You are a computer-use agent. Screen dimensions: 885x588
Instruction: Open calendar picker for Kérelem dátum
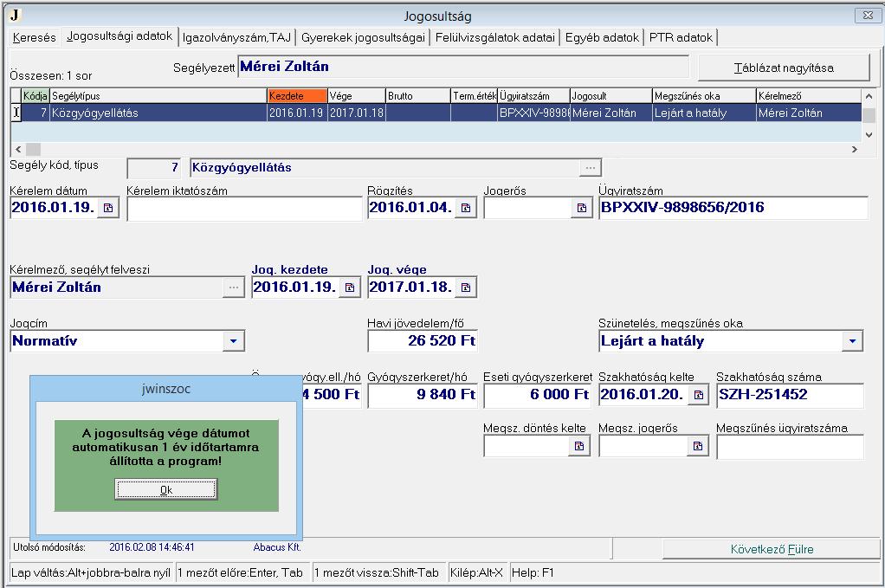pos(108,208)
